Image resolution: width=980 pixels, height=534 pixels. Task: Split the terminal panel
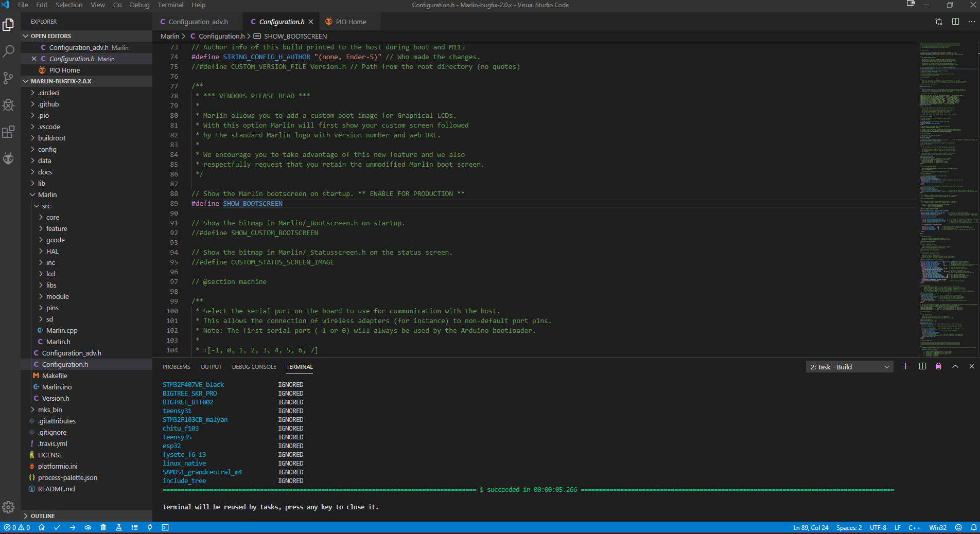[x=922, y=366]
